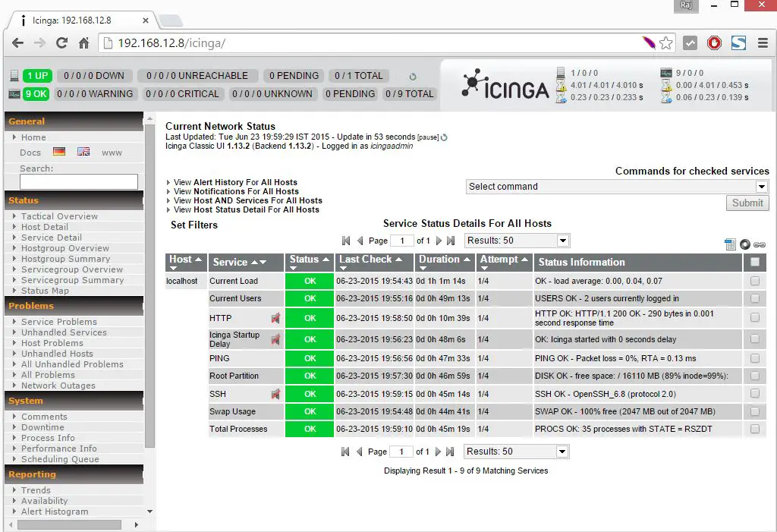Click the sidebar vertical scrollbar

click(149, 285)
